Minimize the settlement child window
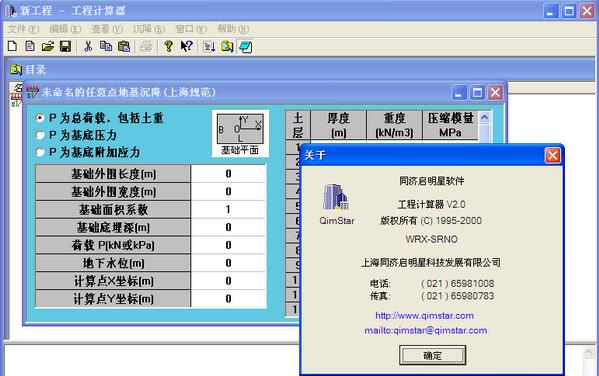Viewport: 599px width, 376px height. click(x=459, y=93)
